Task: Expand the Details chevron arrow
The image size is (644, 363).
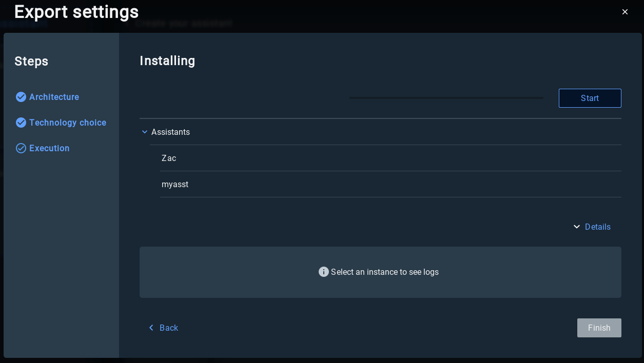Action: 577,227
